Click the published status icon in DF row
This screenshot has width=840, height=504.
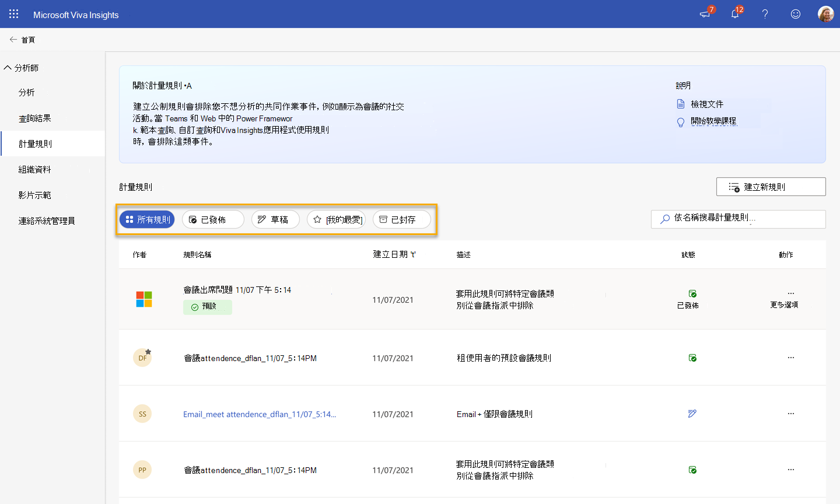(692, 358)
